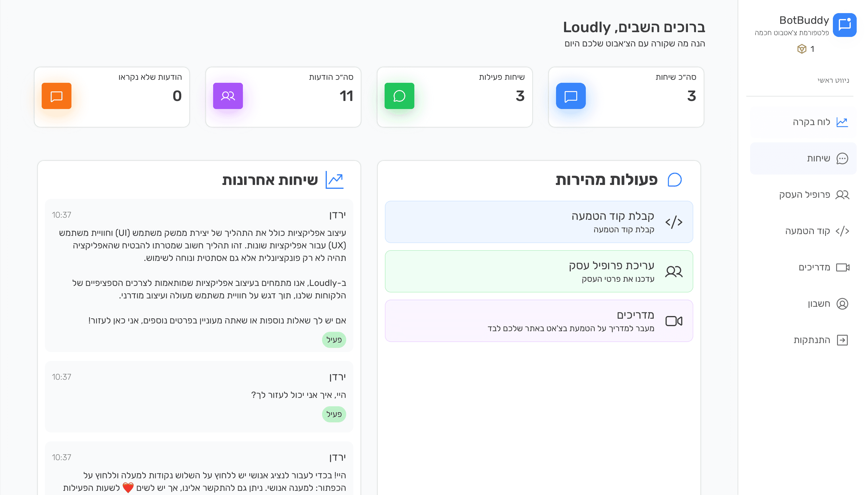Click the orange unread messages icon
This screenshot has height=495, width=868.
tap(57, 96)
